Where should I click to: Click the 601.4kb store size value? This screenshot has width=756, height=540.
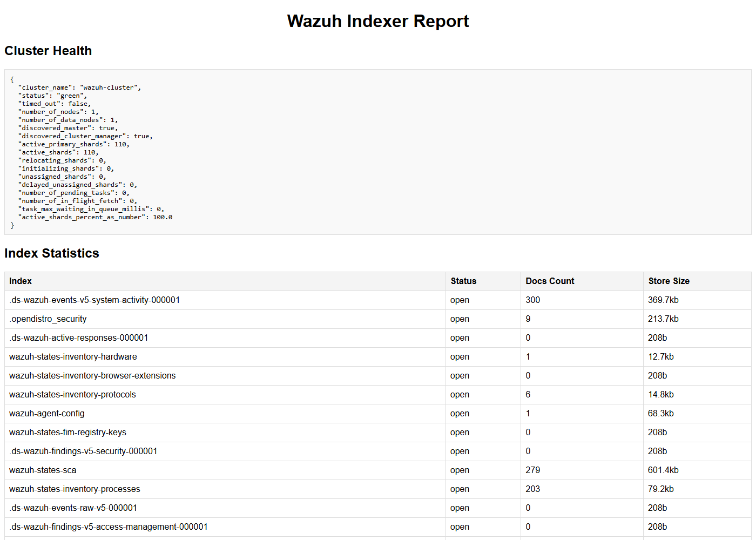[663, 470]
